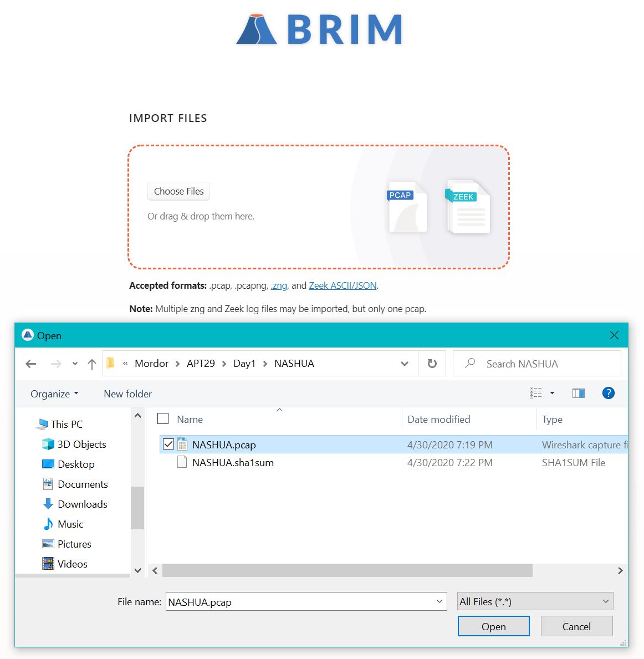The height and width of the screenshot is (659, 644).
Task: Close the Open dialog
Action: (614, 335)
